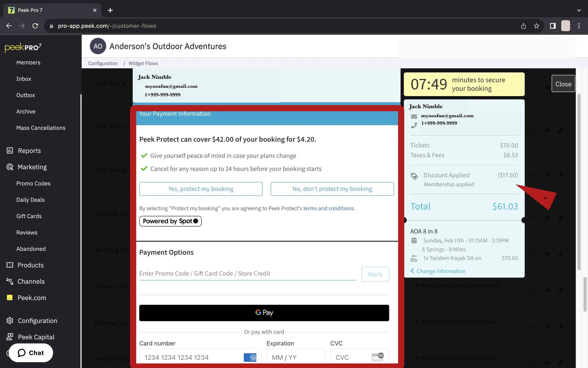Open Peek Capital icon
The height and width of the screenshot is (368, 588).
[10, 337]
